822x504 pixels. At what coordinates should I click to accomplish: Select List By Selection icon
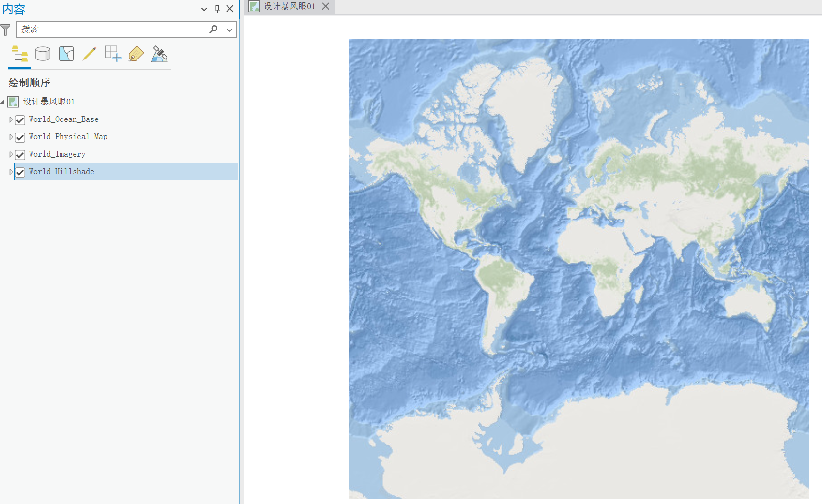click(66, 54)
